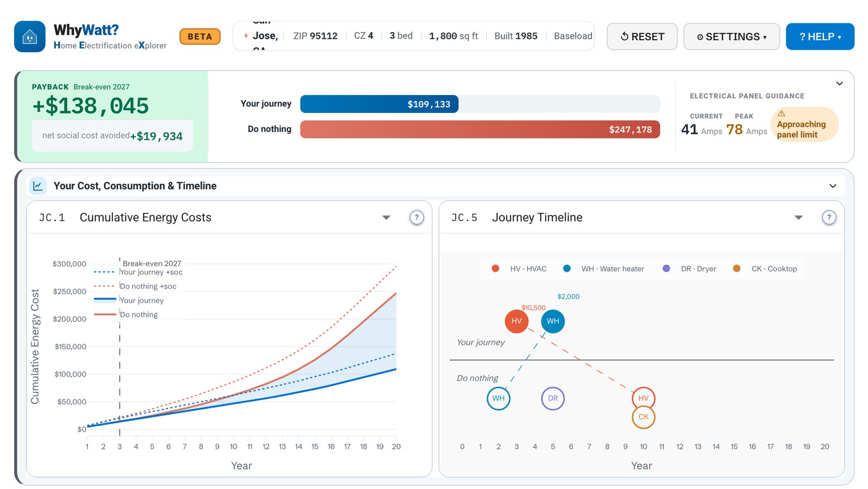The height and width of the screenshot is (489, 868).
Task: Open help for Journey Timeline chart
Action: pos(829,218)
